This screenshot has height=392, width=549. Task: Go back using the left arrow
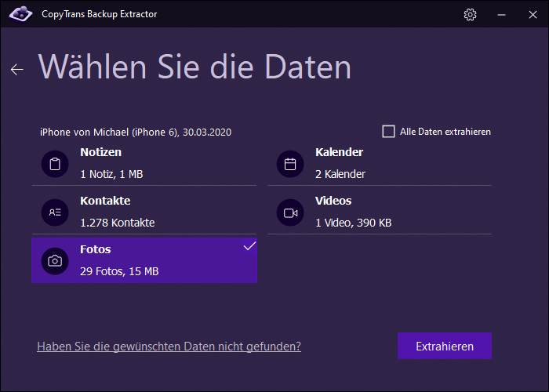(16, 70)
